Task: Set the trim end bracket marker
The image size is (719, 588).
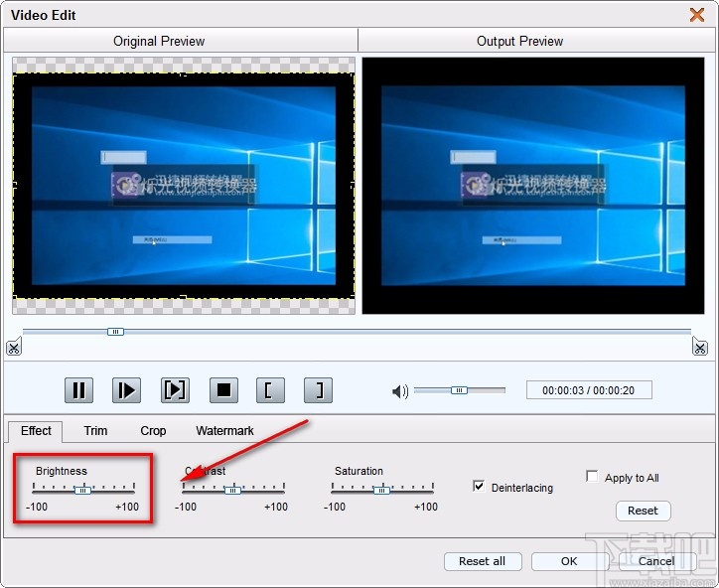Action: [x=318, y=390]
